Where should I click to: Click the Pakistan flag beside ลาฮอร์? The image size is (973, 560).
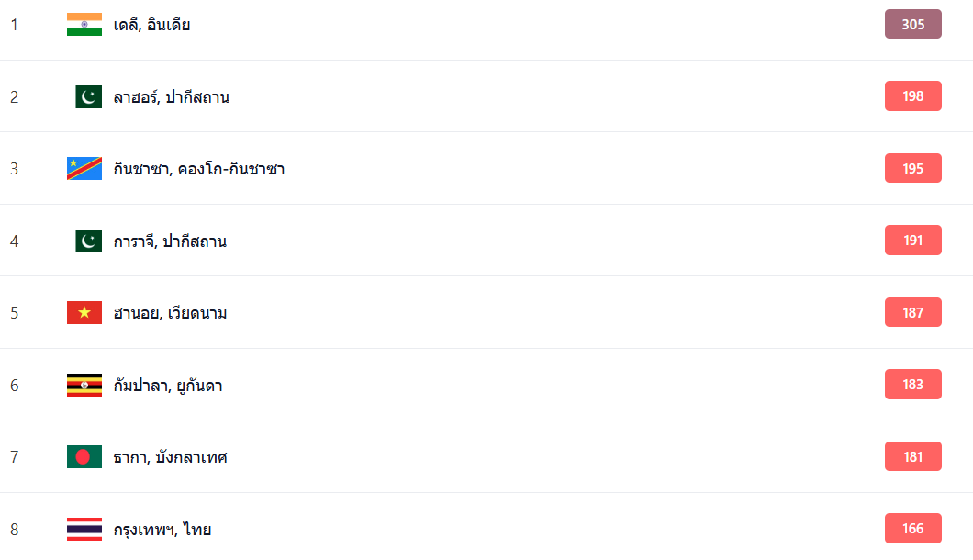point(88,96)
